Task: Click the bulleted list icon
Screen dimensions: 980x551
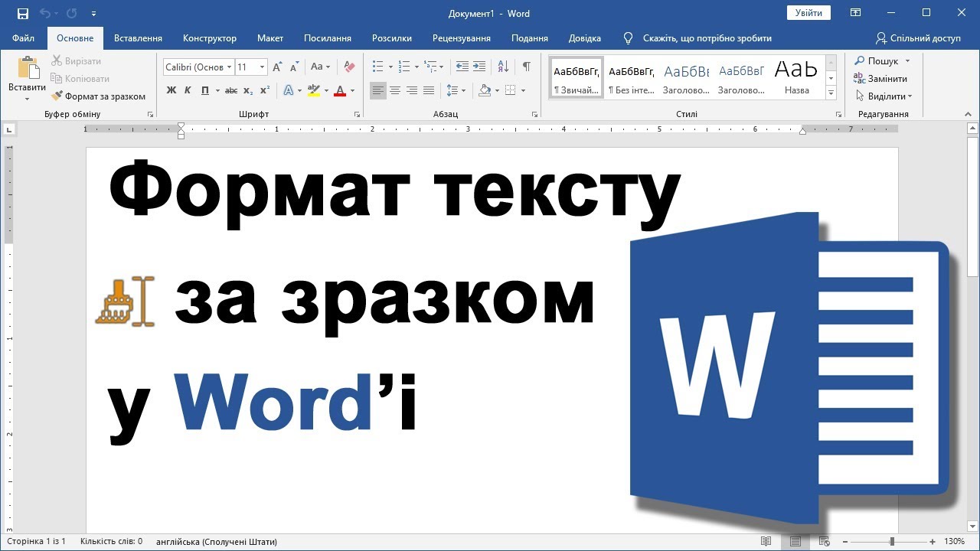Action: [377, 67]
